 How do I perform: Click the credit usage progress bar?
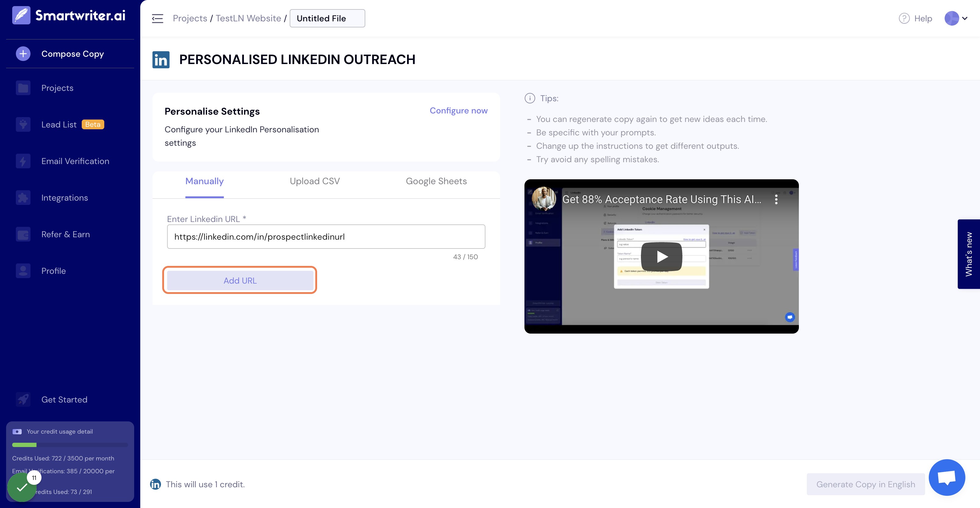click(x=70, y=445)
